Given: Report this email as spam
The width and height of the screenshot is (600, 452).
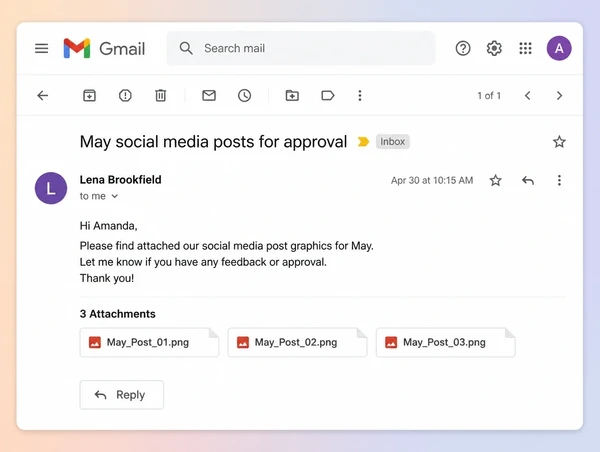Looking at the screenshot, I should click(125, 95).
